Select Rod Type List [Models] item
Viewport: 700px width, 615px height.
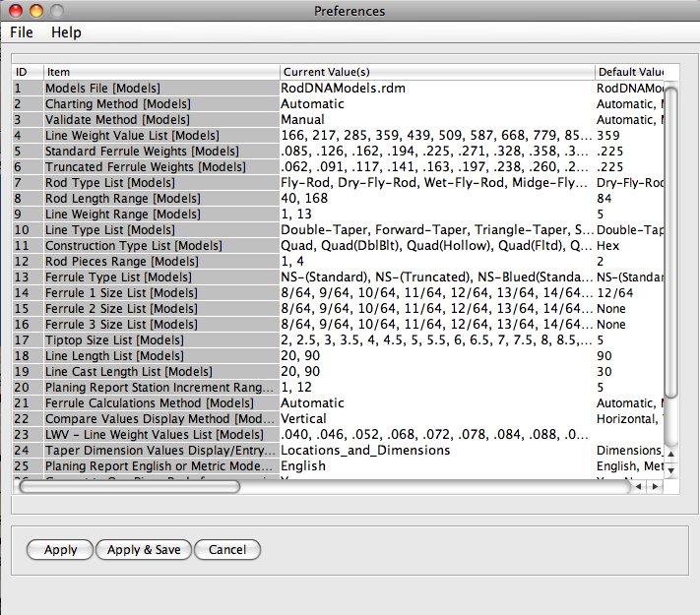coord(161,183)
